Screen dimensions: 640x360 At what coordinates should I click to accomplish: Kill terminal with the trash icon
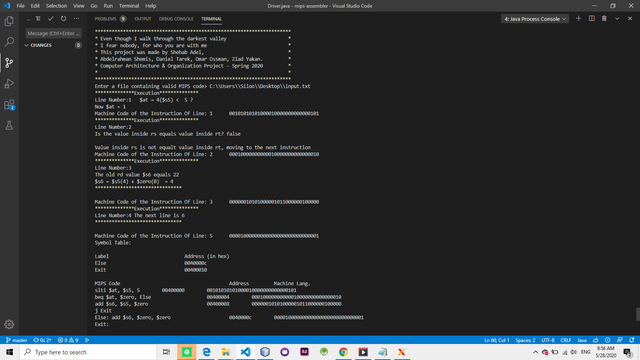point(604,18)
